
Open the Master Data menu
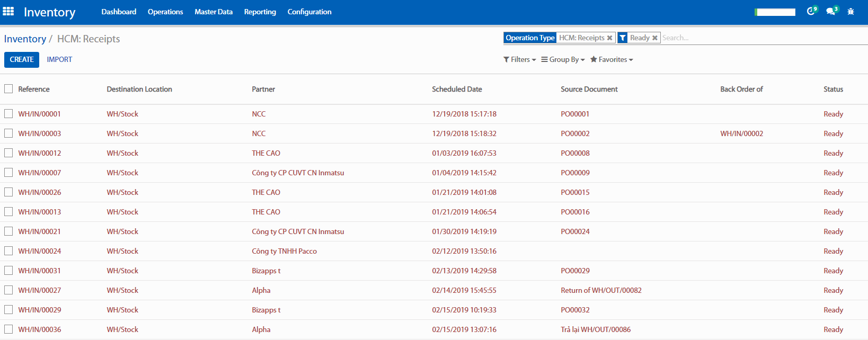(214, 12)
